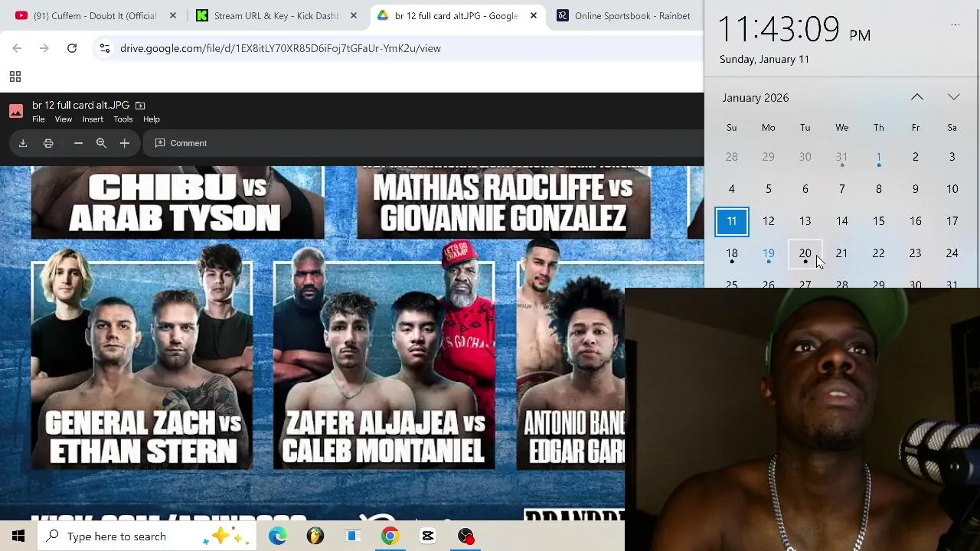Select January 18 in the calendar

tap(732, 253)
